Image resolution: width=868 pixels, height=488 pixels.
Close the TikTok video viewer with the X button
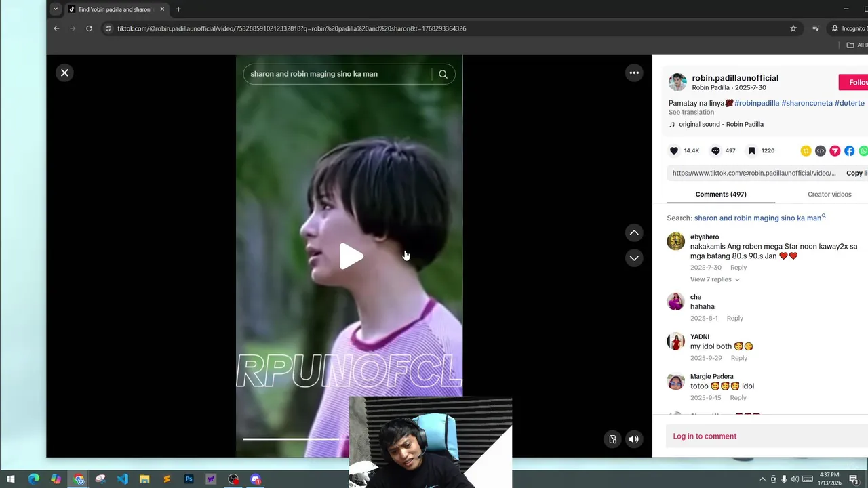64,73
